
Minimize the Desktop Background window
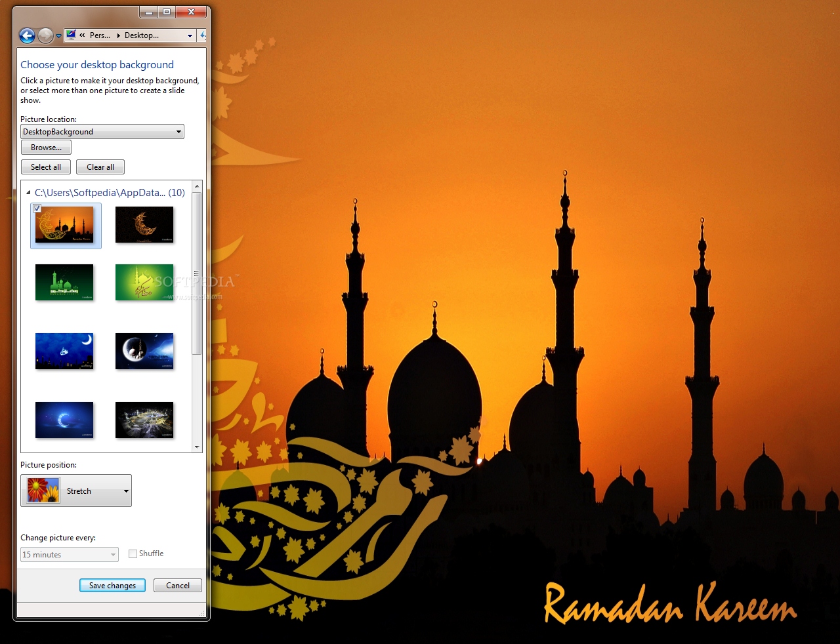pyautogui.click(x=149, y=12)
